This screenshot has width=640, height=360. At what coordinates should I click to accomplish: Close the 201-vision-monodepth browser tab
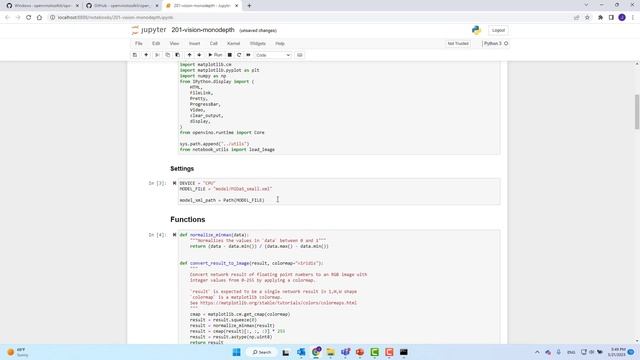point(236,6)
